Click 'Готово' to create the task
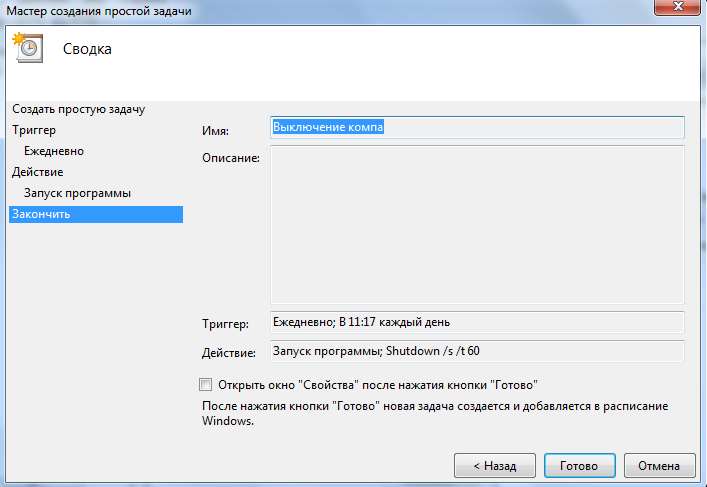This screenshot has height=487, width=707. (579, 466)
